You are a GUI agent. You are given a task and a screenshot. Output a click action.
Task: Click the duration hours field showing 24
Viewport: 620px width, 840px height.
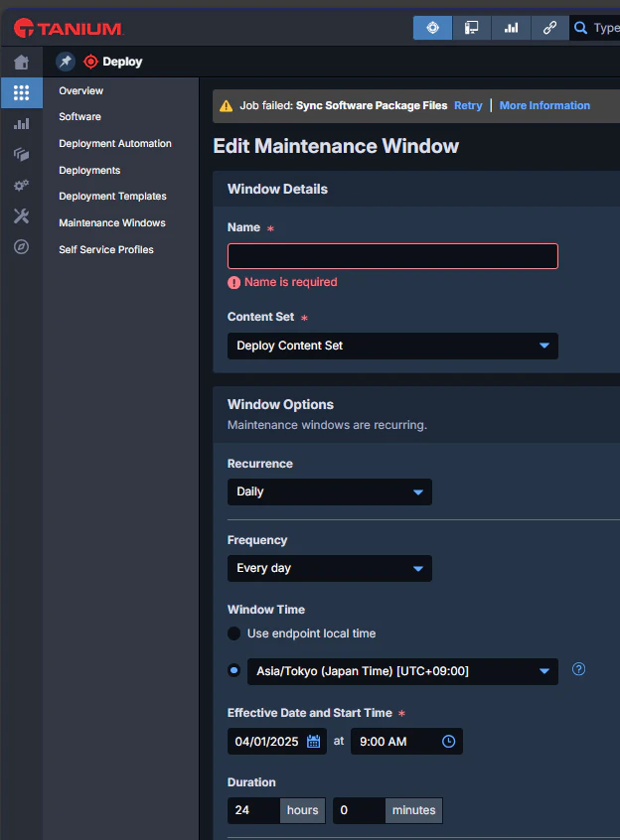point(253,810)
